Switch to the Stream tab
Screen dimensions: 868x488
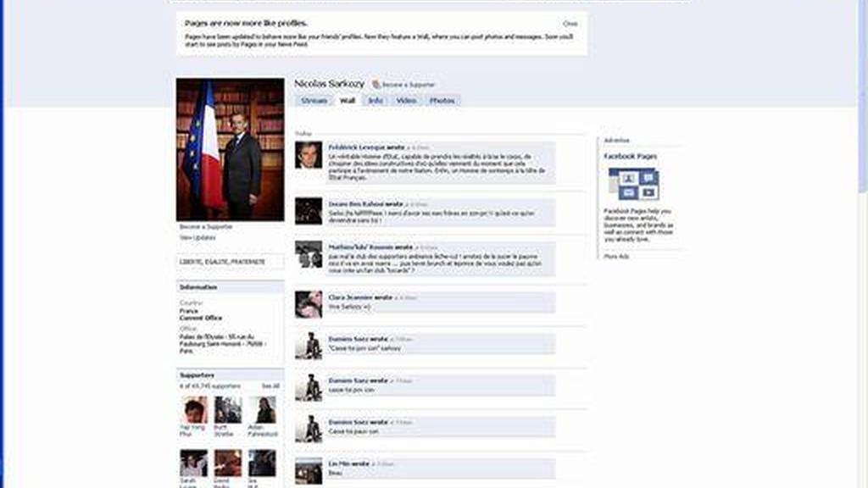click(x=314, y=101)
